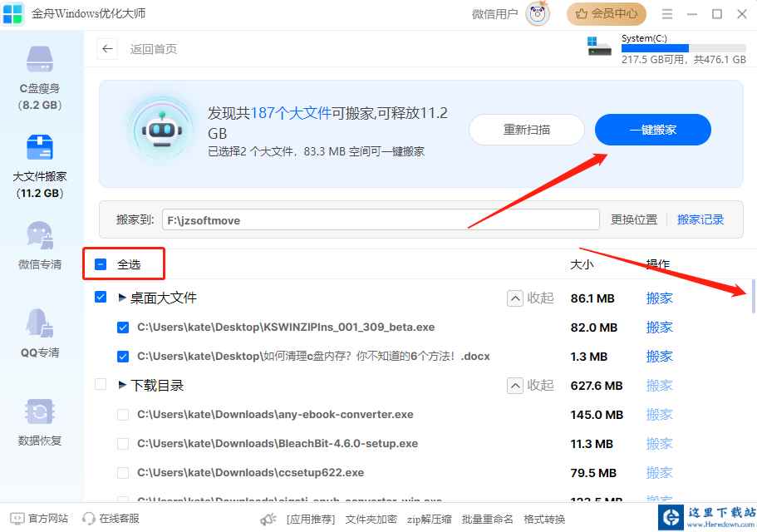Click the user avatar icon
This screenshot has width=757, height=532.
(538, 14)
